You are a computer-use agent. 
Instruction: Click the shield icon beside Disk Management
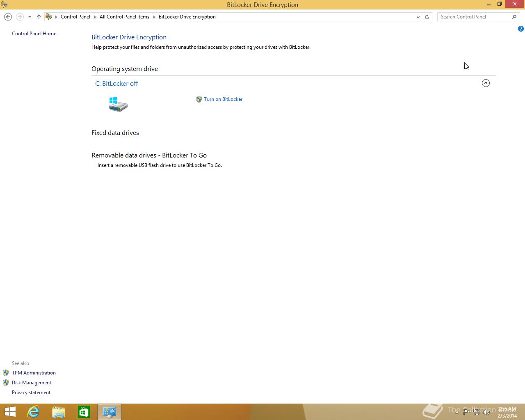(x=6, y=383)
